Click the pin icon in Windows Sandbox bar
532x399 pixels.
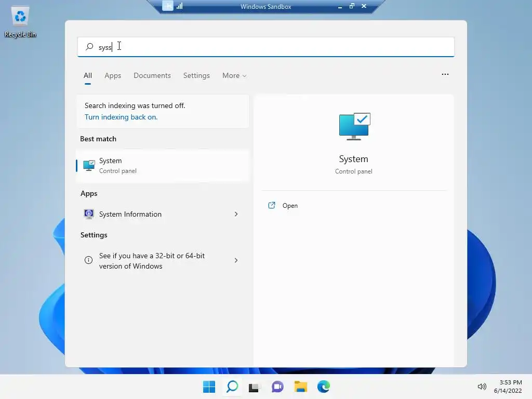click(x=168, y=6)
